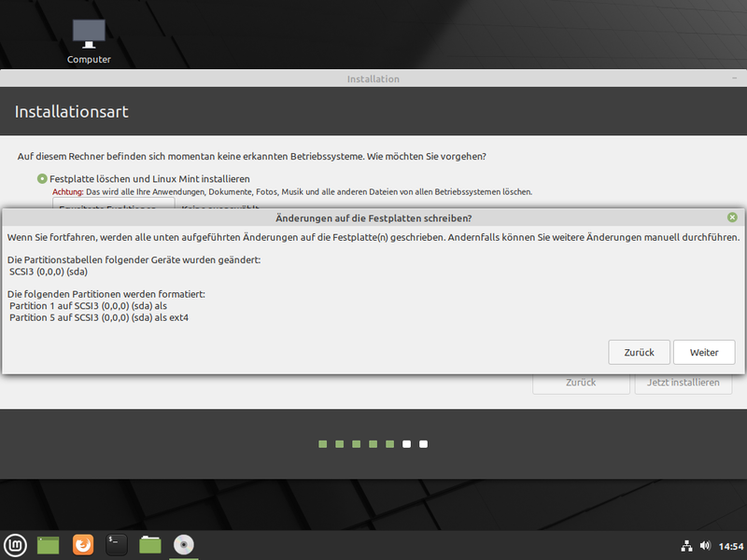Click the Installation window title bar
Image resolution: width=747 pixels, height=560 pixels.
tap(373, 79)
